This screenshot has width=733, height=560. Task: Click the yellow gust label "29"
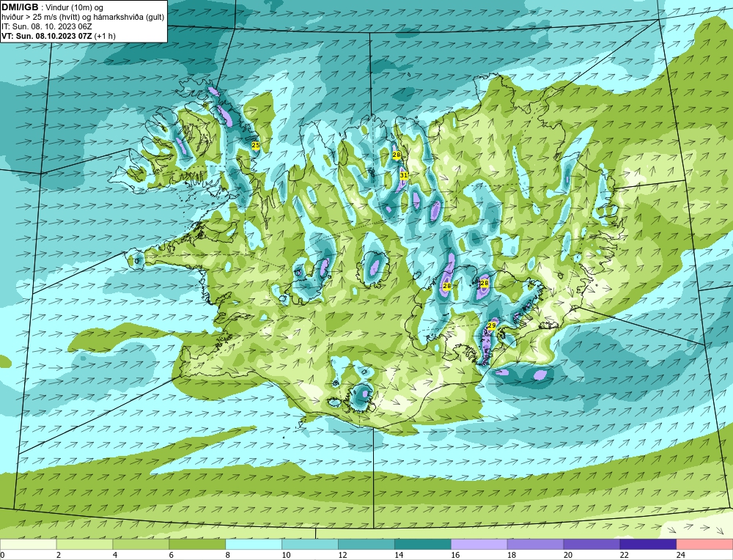pyautogui.click(x=492, y=325)
